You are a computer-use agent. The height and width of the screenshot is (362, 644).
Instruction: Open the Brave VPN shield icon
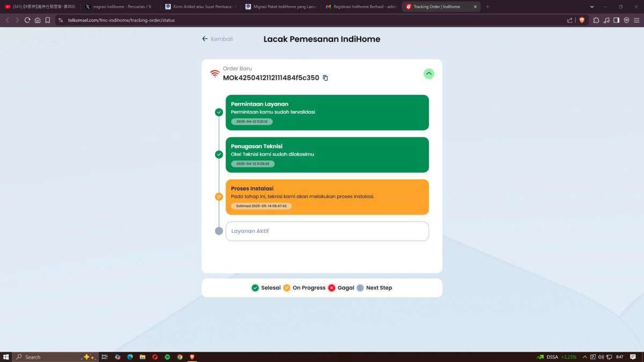click(626, 20)
